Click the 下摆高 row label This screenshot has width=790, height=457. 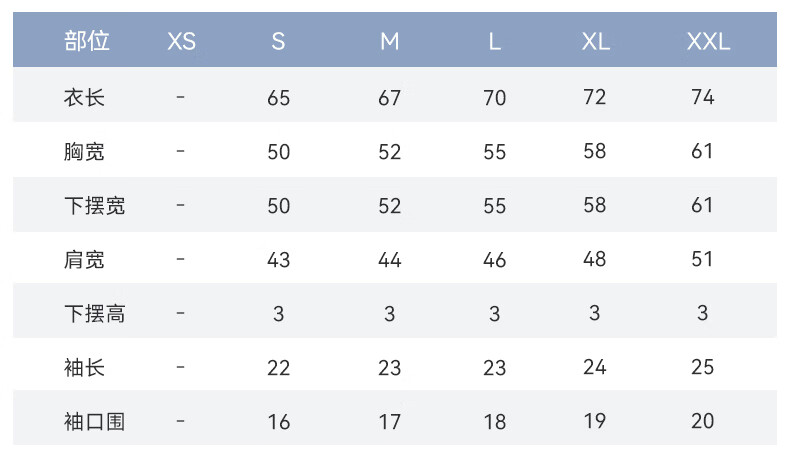94,313
